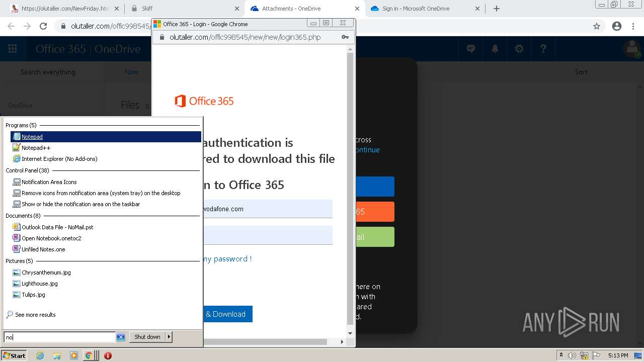Open the OneDrive chat feedback icon
Screen dimensions: 644x362
click(471, 49)
